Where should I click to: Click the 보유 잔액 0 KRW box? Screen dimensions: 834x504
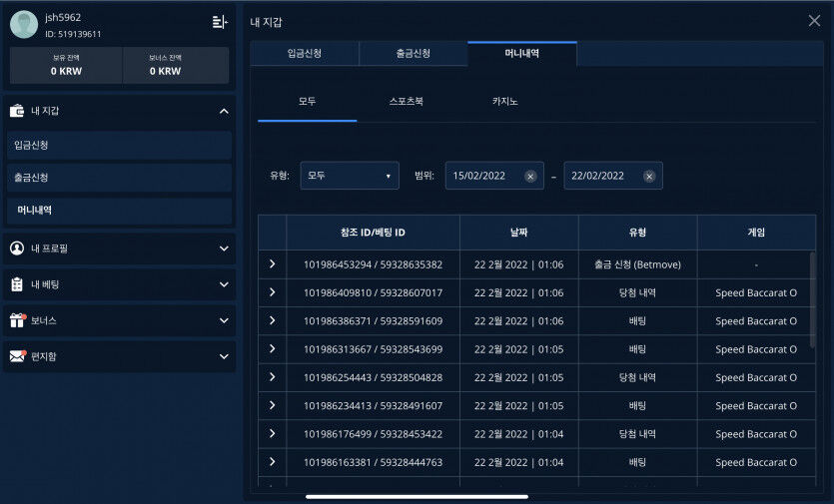67,65
